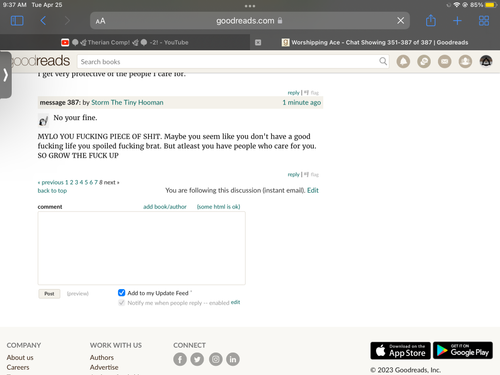This screenshot has height=375, width=500.
Task: Edit reply notification settings
Action: [235, 302]
